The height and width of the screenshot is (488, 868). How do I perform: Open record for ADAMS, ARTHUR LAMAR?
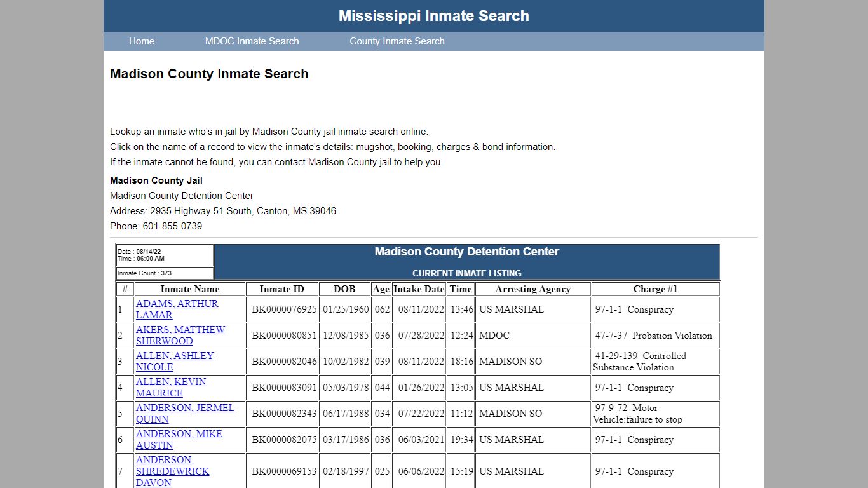click(177, 309)
